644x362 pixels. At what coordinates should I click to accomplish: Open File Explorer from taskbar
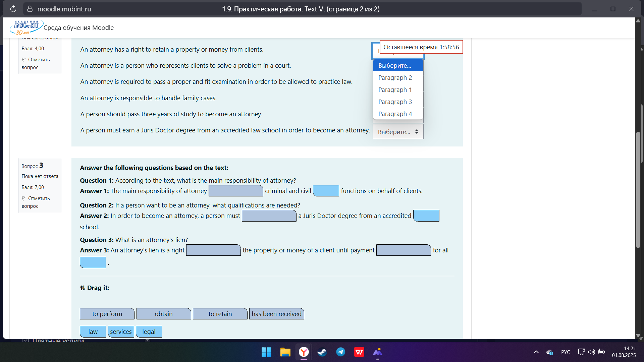click(285, 352)
